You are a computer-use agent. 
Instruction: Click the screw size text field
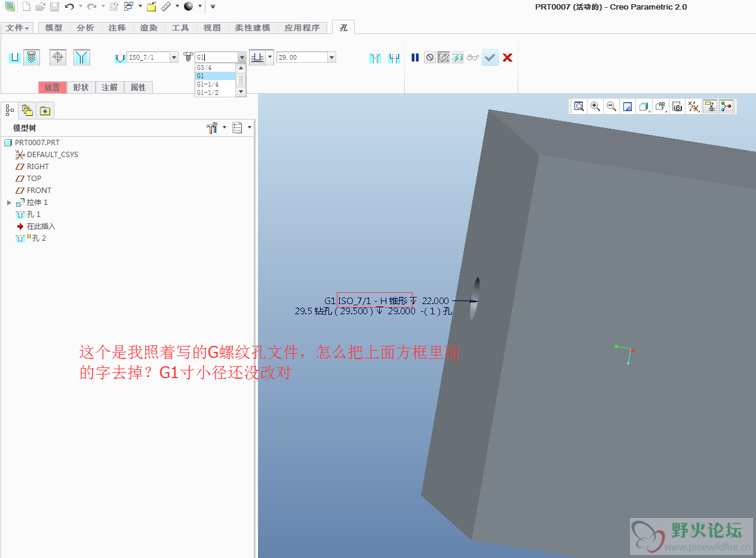[x=216, y=57]
